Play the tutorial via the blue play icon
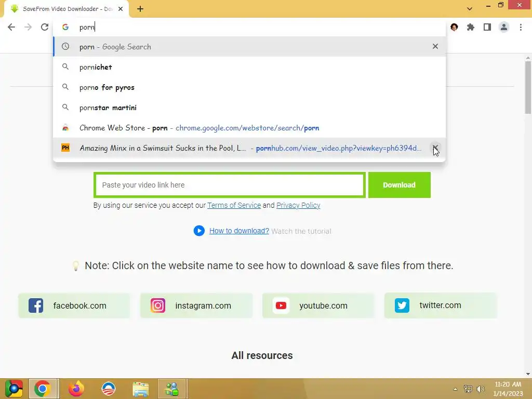The height and width of the screenshot is (399, 532). pos(199,231)
